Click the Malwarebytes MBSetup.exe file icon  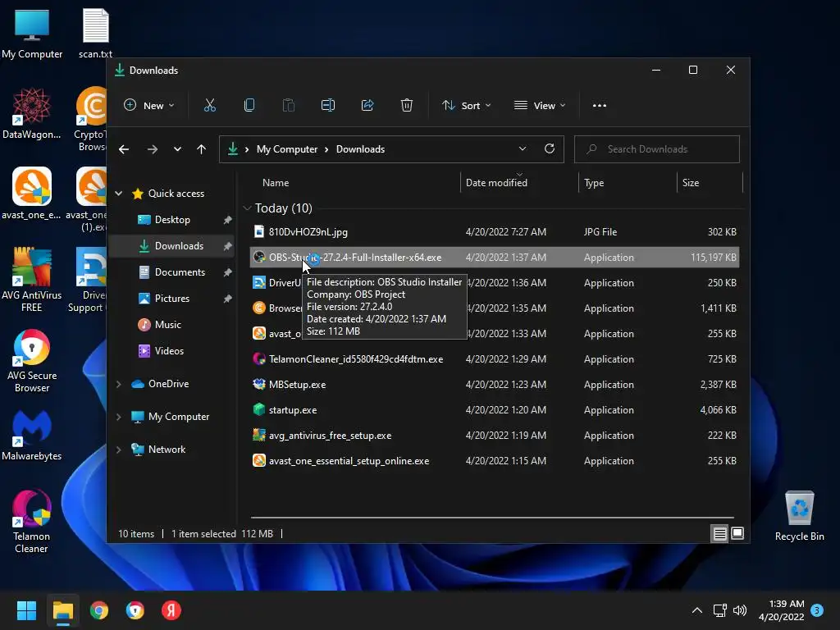pos(259,384)
